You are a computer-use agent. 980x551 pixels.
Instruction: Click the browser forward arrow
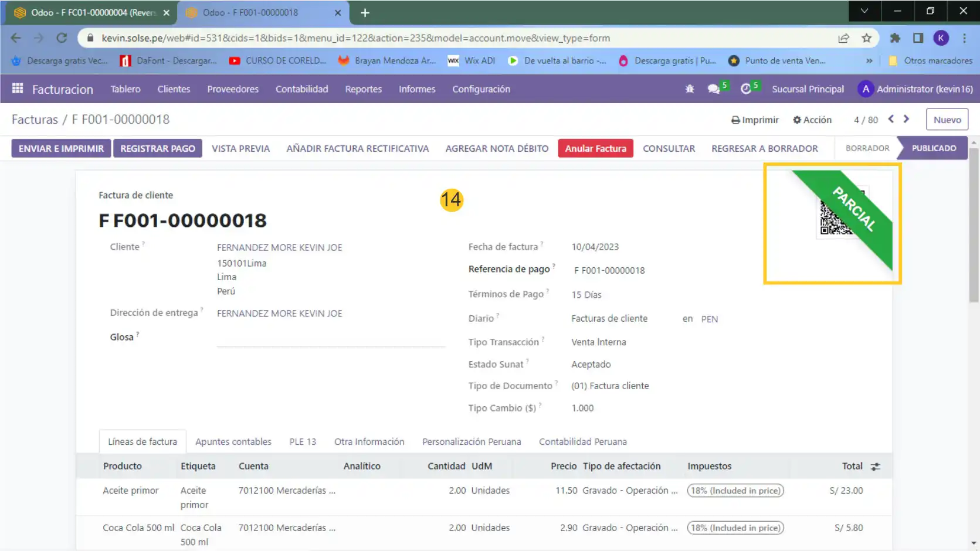pyautogui.click(x=39, y=38)
